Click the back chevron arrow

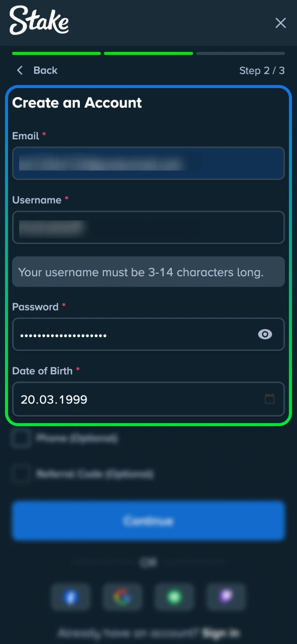pos(20,70)
